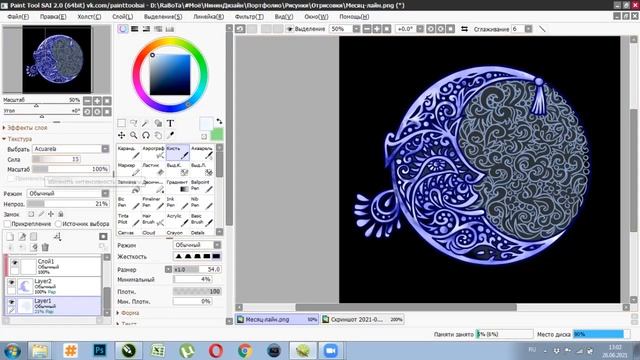This screenshot has width=640, height=360.
Task: Delete the selected layer with trash icon
Action: click(x=45, y=247)
